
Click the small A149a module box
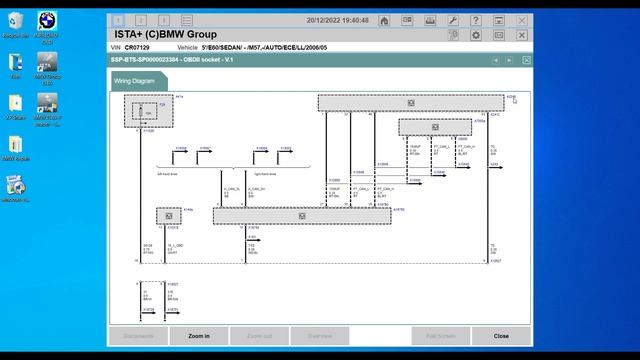[169, 216]
